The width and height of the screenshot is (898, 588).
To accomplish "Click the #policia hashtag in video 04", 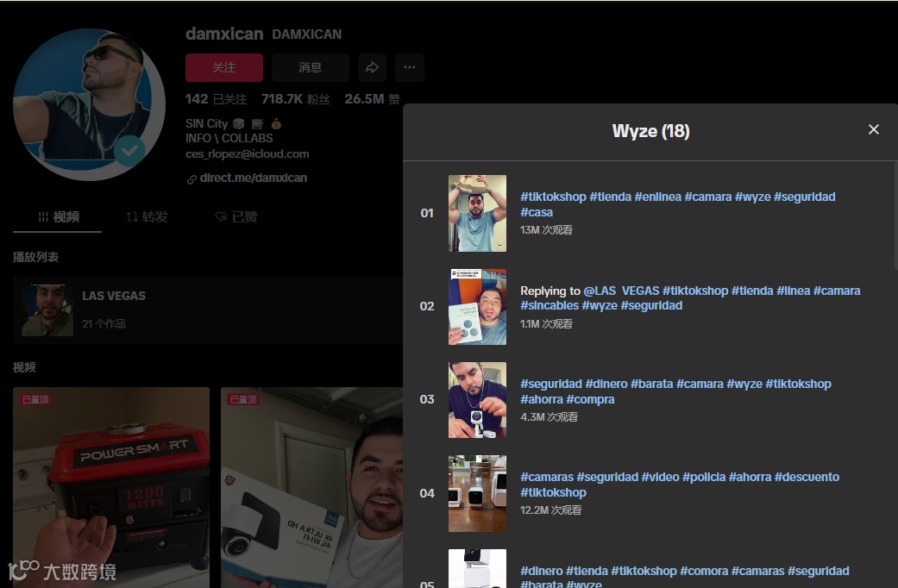I will [704, 477].
